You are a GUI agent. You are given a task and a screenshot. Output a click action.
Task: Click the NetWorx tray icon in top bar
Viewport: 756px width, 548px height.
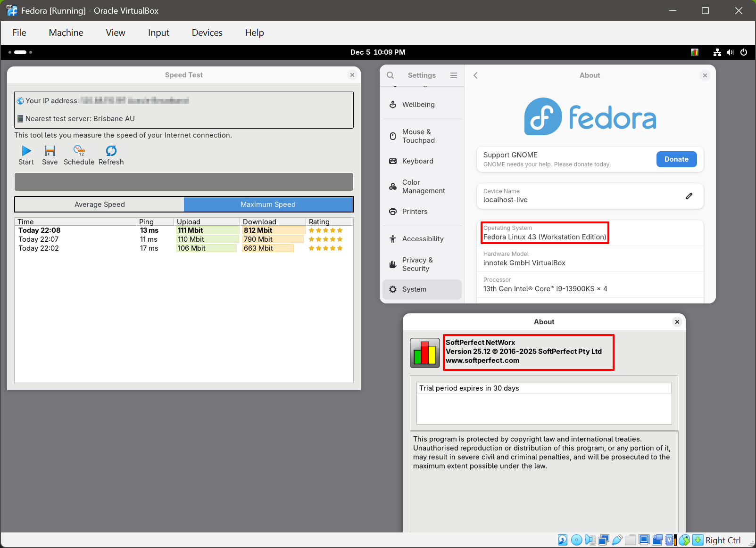tap(695, 52)
